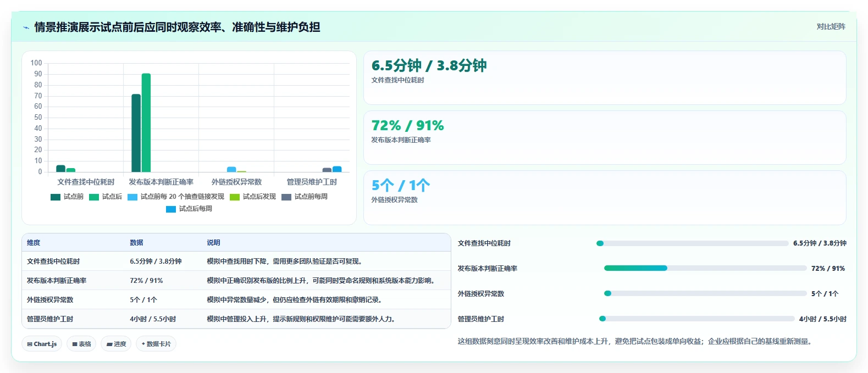The height and width of the screenshot is (373, 868).
Task: Click the 发布版本判断正确率 progress bar
Action: (x=705, y=268)
